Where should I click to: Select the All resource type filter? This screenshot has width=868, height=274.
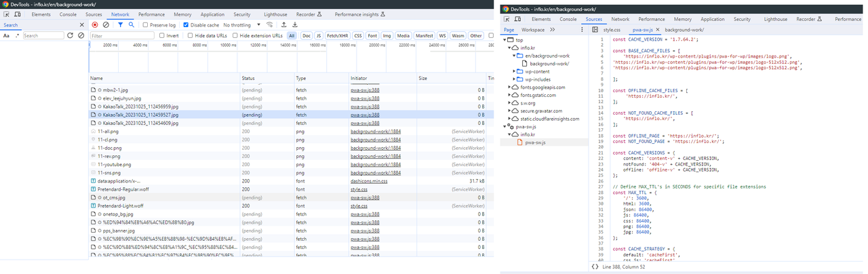292,35
